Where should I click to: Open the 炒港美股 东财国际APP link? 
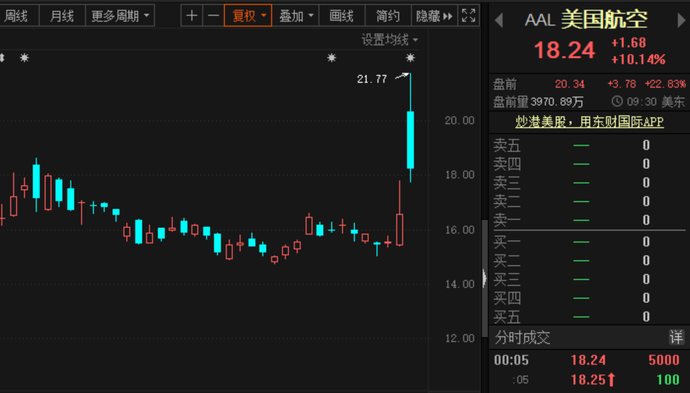tap(589, 121)
